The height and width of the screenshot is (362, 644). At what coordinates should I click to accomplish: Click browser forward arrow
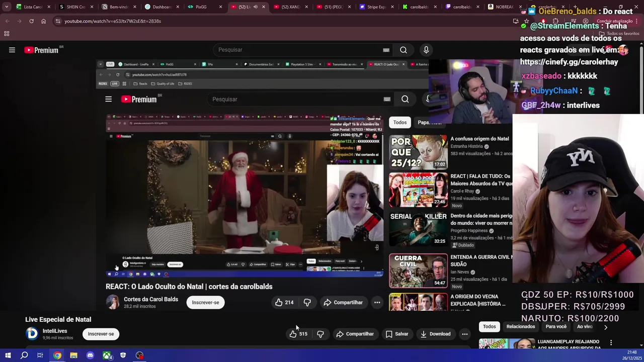pos(19,21)
